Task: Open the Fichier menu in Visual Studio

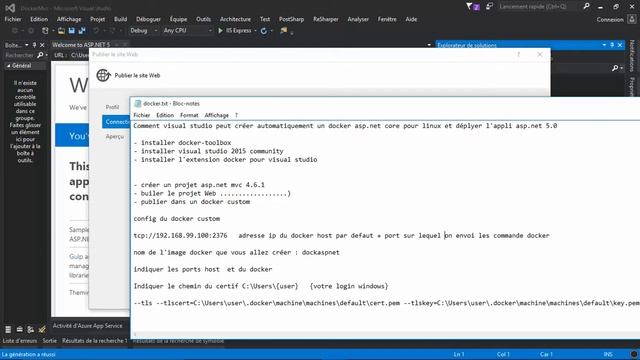Action: click(13, 19)
